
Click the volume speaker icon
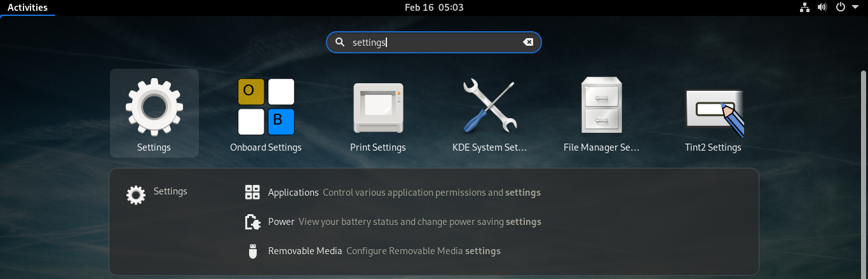point(822,8)
